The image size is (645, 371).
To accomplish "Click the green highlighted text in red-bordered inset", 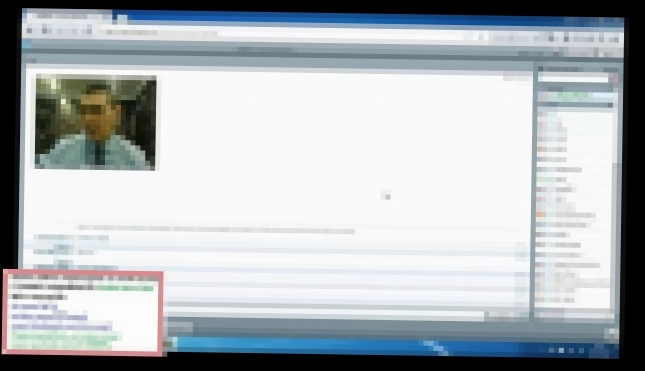I will (x=125, y=288).
